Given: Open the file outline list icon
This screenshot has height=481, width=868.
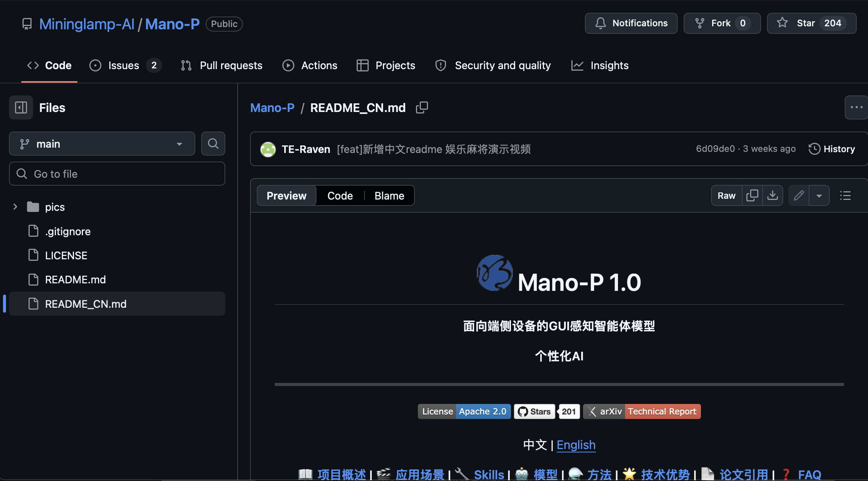Looking at the screenshot, I should 845,195.
